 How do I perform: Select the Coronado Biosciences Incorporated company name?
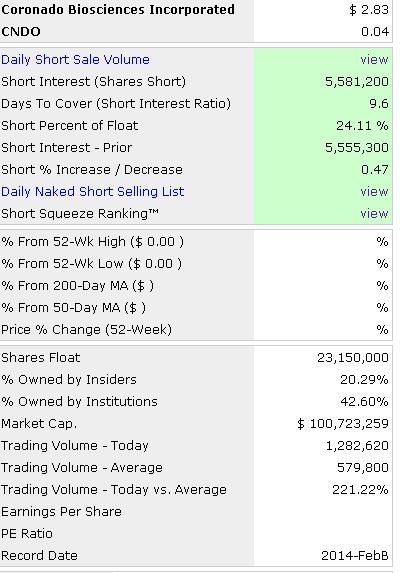[x=118, y=10]
